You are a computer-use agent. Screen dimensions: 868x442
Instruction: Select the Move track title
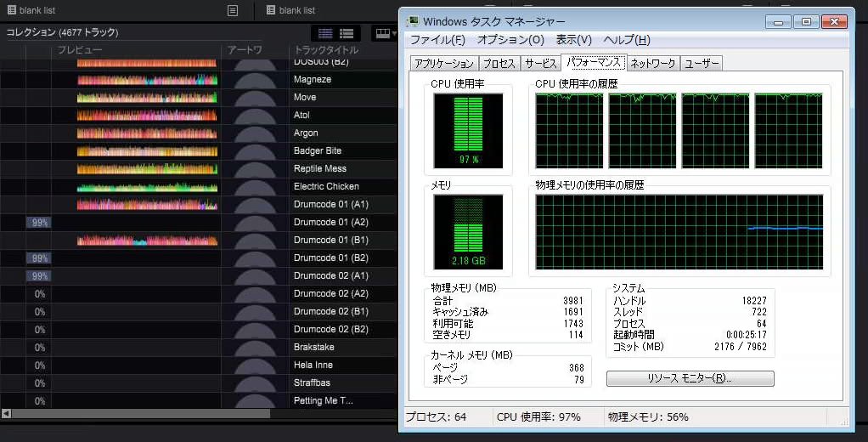(304, 97)
